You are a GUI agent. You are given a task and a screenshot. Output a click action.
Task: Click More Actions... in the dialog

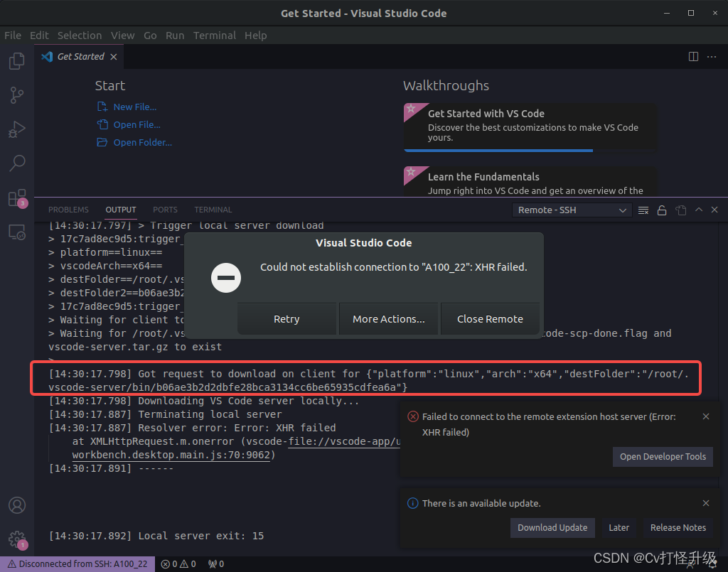click(389, 319)
